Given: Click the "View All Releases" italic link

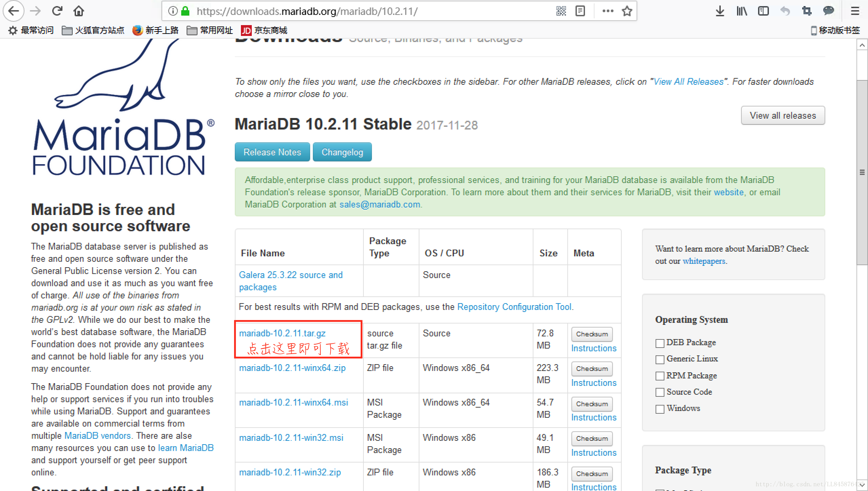Looking at the screenshot, I should tap(688, 82).
